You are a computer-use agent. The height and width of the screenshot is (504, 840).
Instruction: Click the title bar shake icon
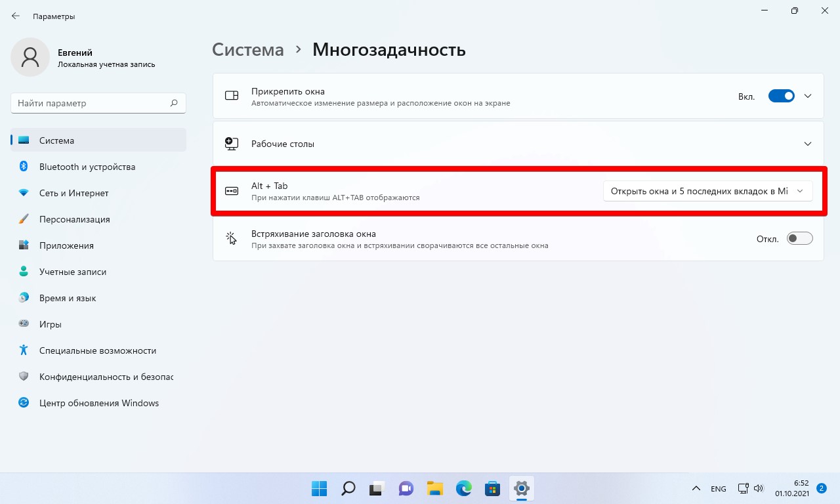(232, 239)
